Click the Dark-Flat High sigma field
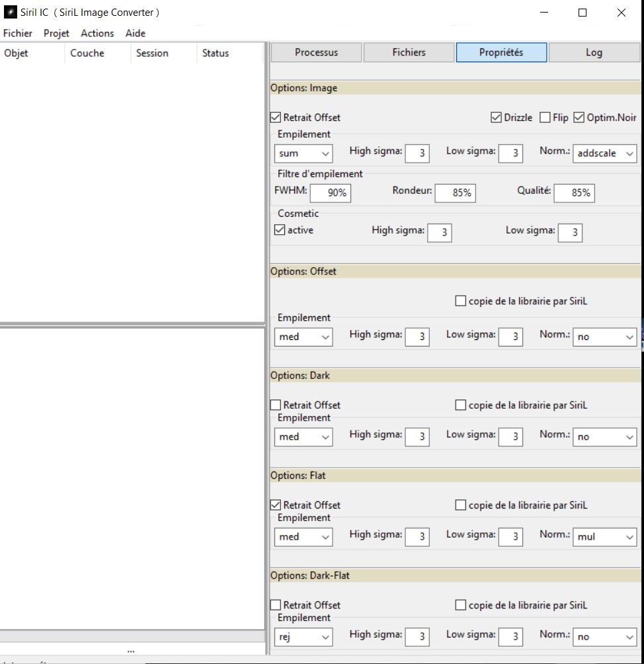644x664 pixels. (x=417, y=637)
